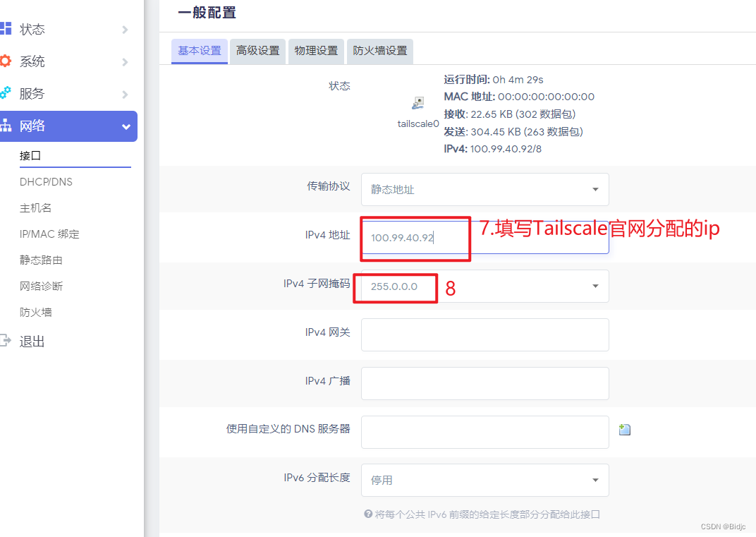Click the IPv4 广播 input field
Image resolution: width=756 pixels, height=537 pixels.
[484, 383]
